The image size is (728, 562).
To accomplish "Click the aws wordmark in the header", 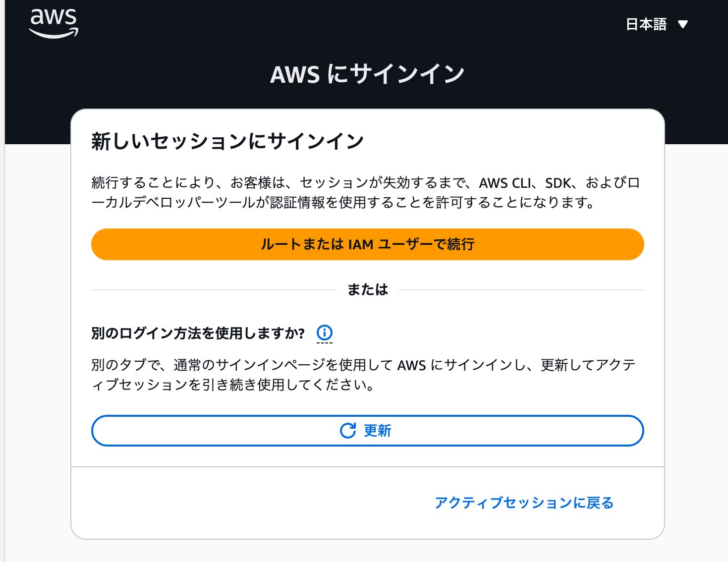I will click(54, 17).
